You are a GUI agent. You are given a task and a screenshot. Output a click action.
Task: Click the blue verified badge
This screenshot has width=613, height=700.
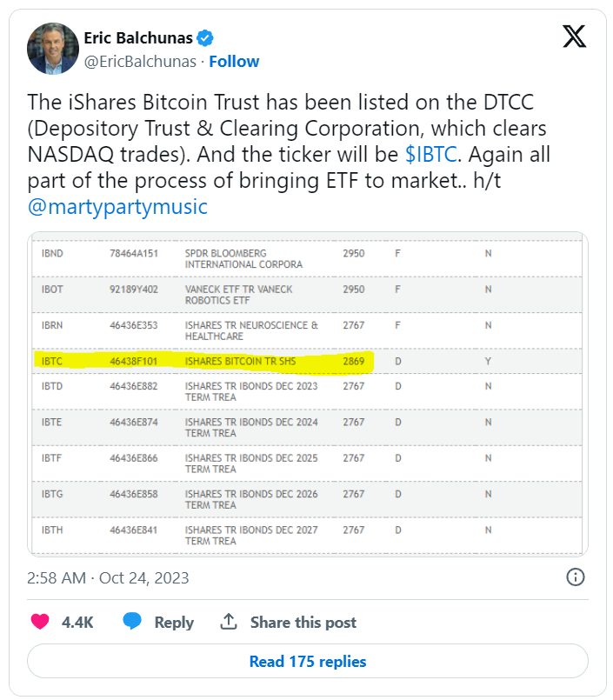(x=205, y=37)
